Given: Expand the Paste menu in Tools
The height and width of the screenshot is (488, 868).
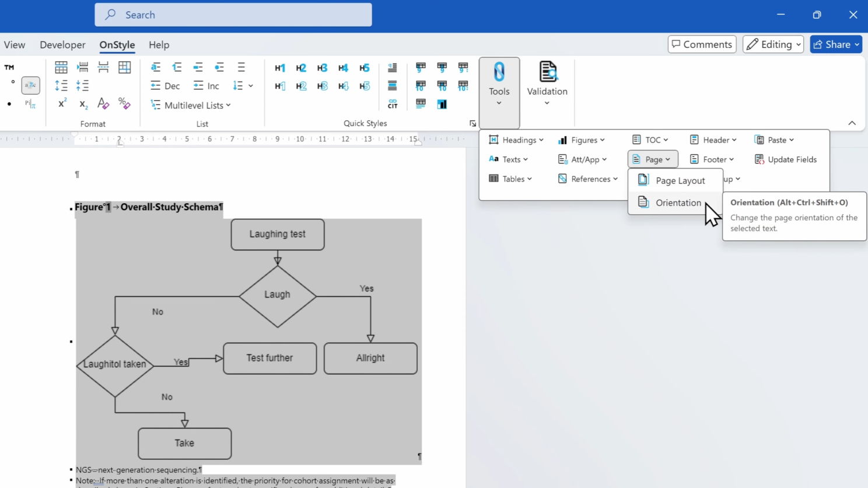Looking at the screenshot, I should (x=775, y=140).
